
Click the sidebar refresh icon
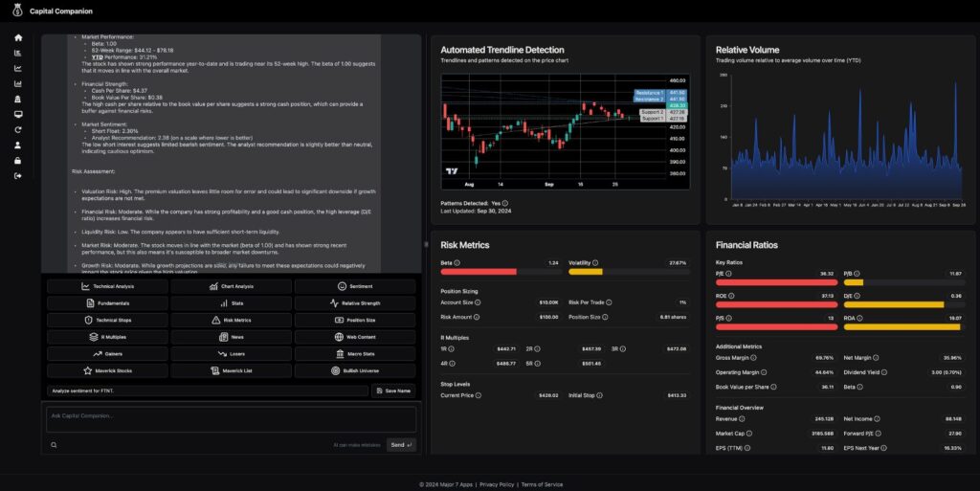point(17,130)
